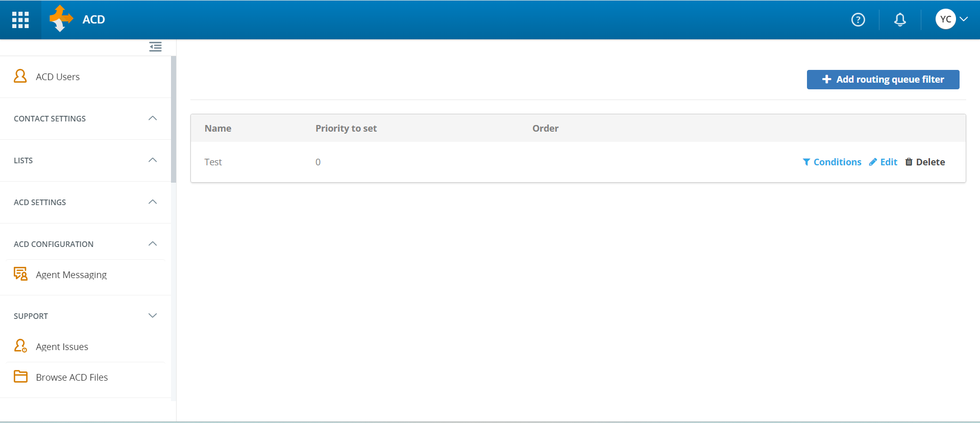The width and height of the screenshot is (980, 423).
Task: Open the app launcher grid icon
Action: click(20, 20)
